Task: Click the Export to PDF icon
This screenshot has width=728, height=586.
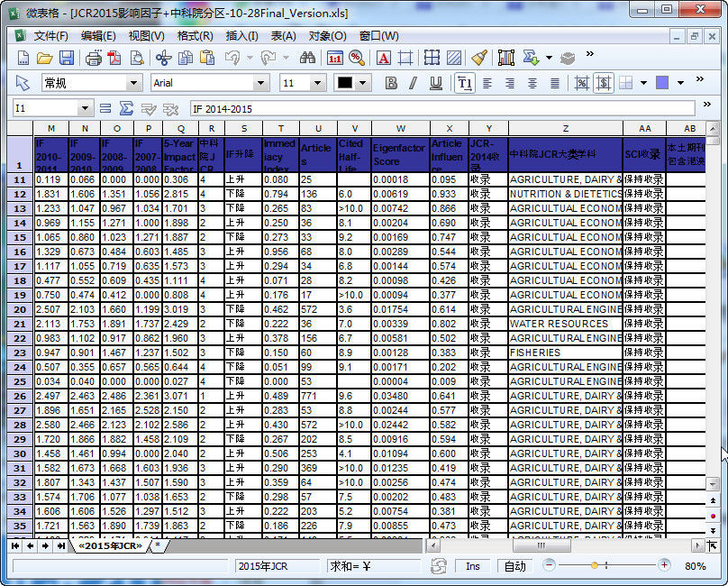Action: (114, 58)
